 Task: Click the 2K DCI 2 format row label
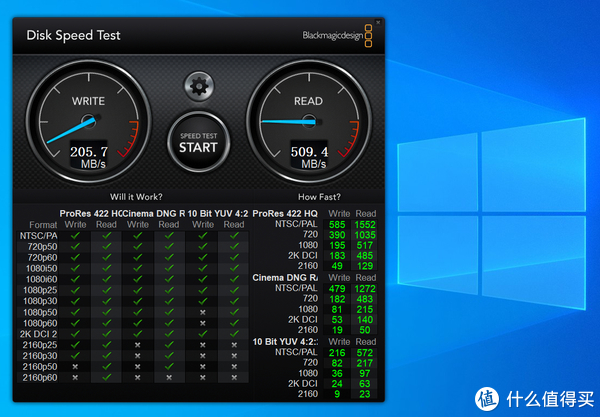(38, 334)
